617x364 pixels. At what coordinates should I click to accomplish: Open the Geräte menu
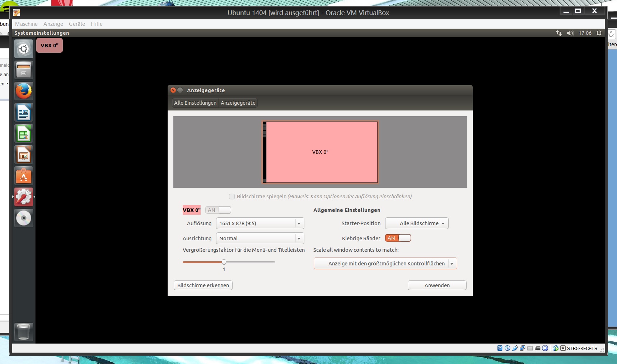[x=77, y=24]
